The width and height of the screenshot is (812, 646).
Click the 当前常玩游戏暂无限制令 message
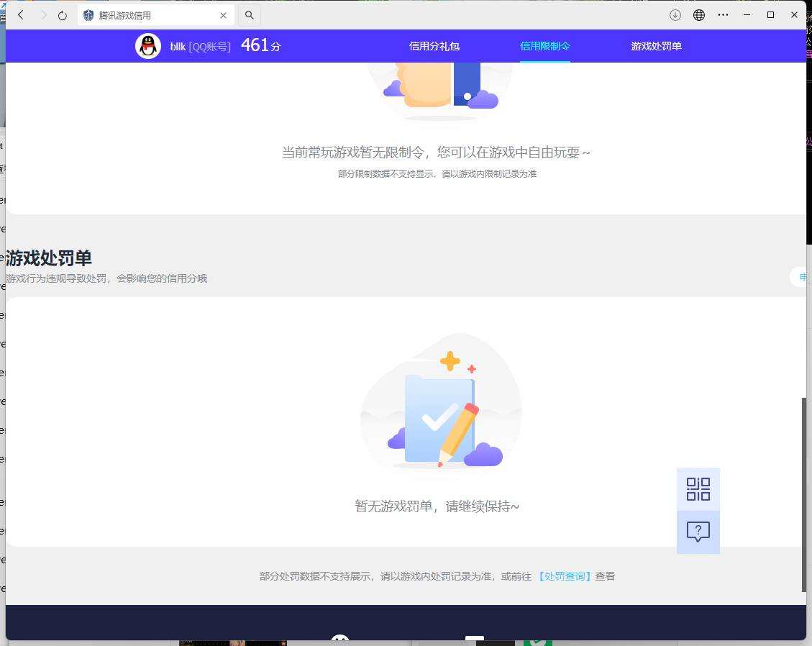tap(436, 153)
